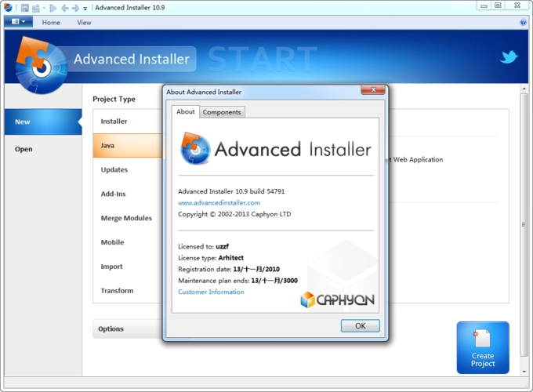The height and width of the screenshot is (392, 533).
Task: Choose the Add-Ins project type
Action: click(x=128, y=194)
